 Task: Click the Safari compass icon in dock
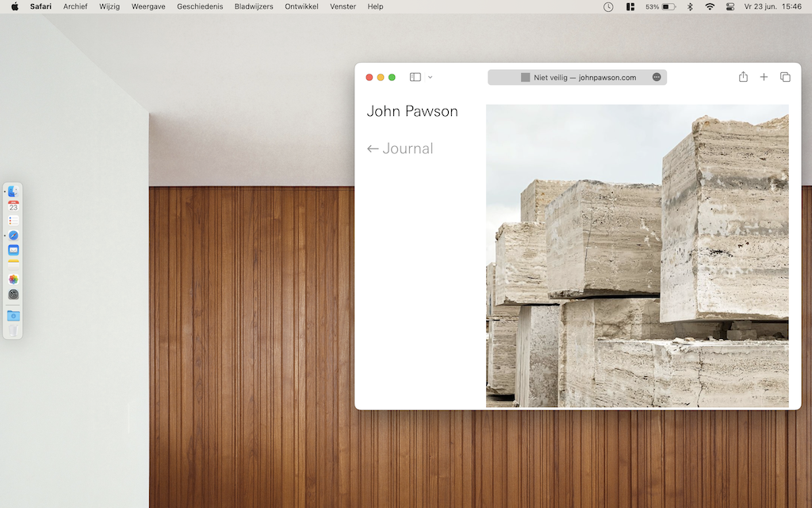[x=13, y=235]
